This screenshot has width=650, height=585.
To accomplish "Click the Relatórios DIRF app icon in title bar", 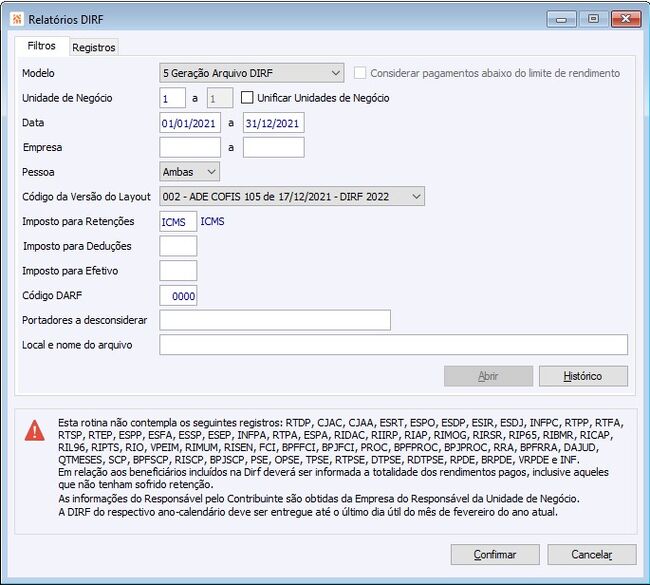I will 17,19.
